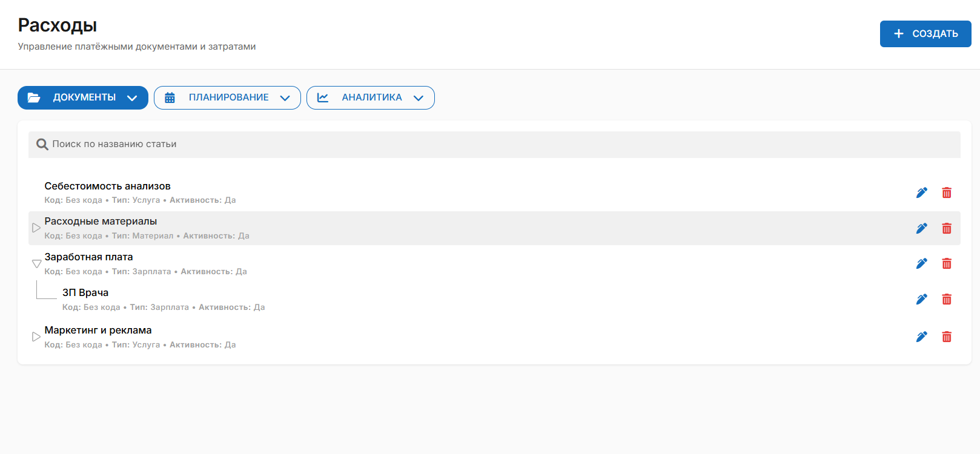Click pencil icon for Расходные материалы
980x454 pixels.
pos(921,228)
